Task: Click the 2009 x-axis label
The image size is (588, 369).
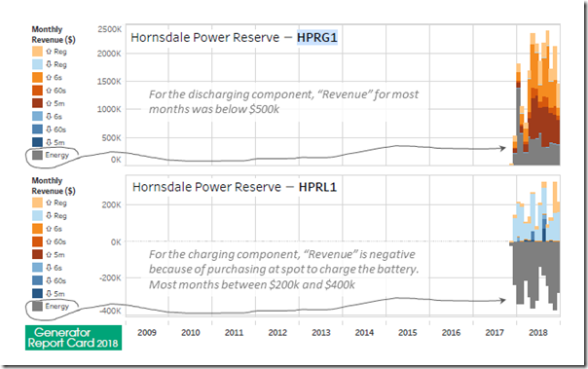Action: tap(147, 332)
